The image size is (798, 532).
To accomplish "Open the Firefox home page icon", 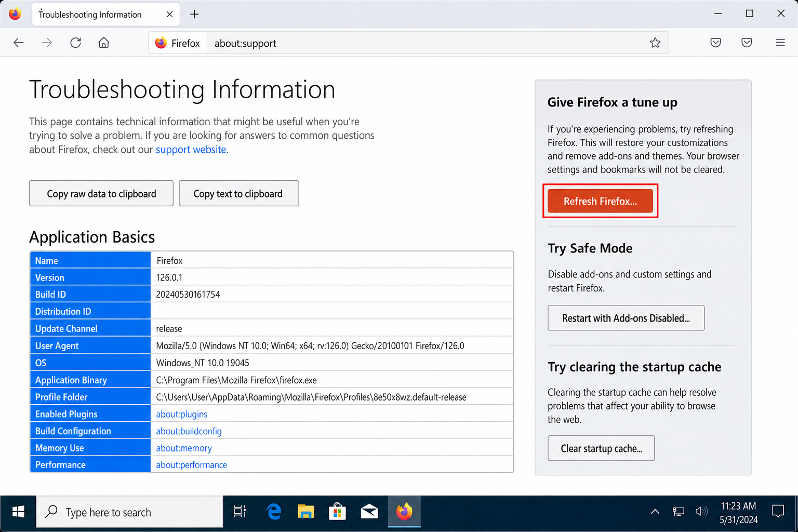I will pyautogui.click(x=104, y=43).
